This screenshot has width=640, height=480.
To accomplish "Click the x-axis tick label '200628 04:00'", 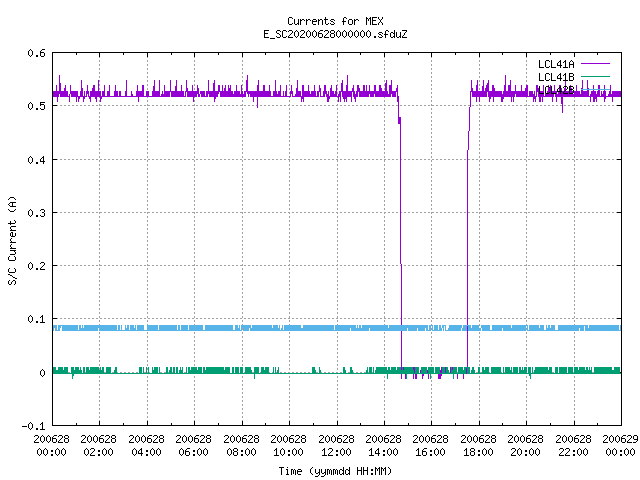I will click(146, 445).
